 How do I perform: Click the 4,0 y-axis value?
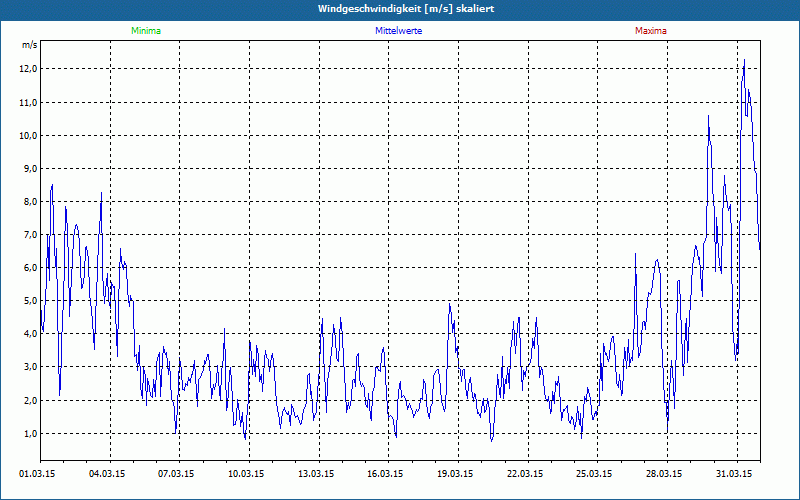point(31,334)
